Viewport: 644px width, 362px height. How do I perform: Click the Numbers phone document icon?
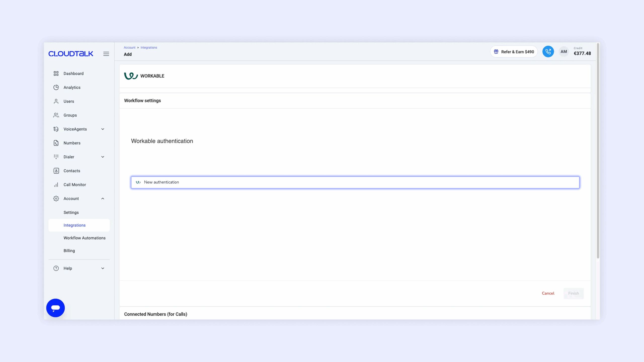click(56, 143)
